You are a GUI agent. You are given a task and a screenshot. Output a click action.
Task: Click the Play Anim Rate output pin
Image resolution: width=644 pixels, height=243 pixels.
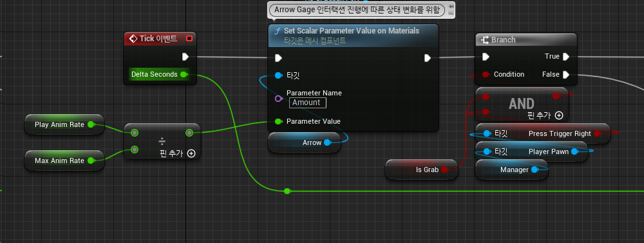pos(91,124)
